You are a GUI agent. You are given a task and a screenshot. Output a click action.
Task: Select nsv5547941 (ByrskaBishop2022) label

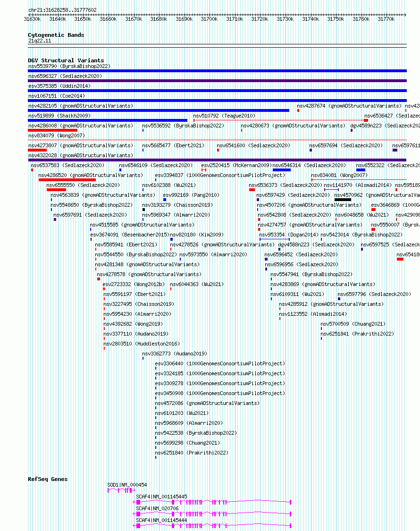coord(311,274)
